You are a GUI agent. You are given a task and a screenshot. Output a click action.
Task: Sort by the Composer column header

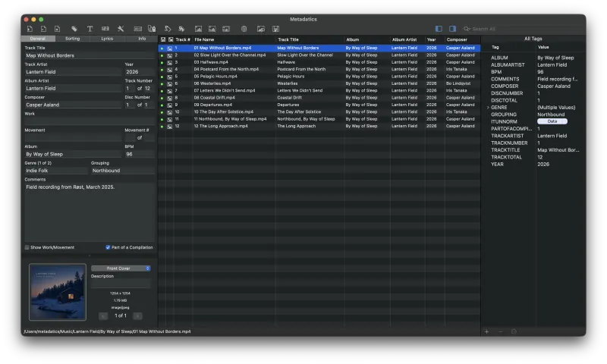coord(462,39)
